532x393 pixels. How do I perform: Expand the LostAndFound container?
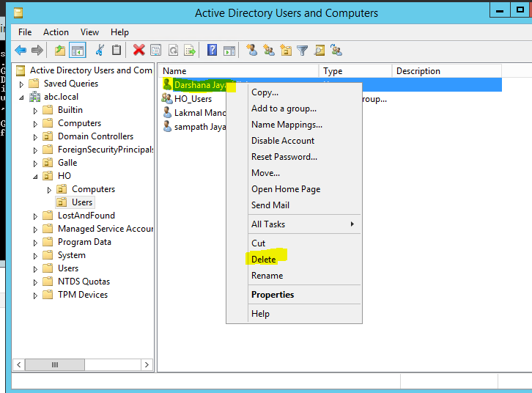(35, 216)
